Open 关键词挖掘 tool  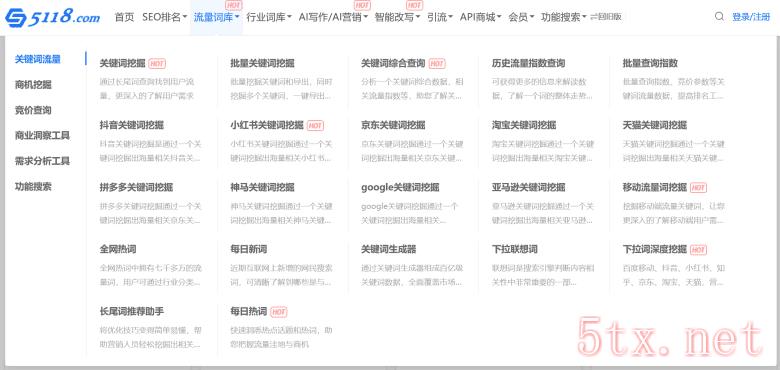[122, 64]
